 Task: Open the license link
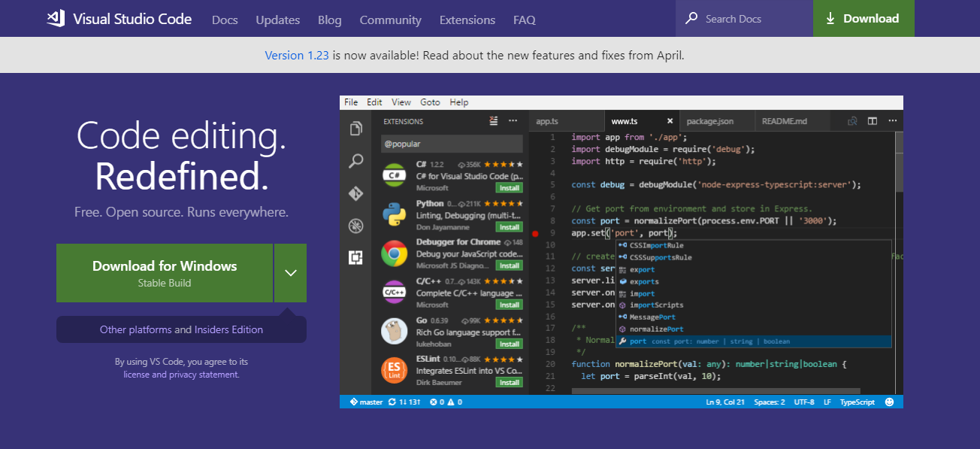click(x=137, y=375)
